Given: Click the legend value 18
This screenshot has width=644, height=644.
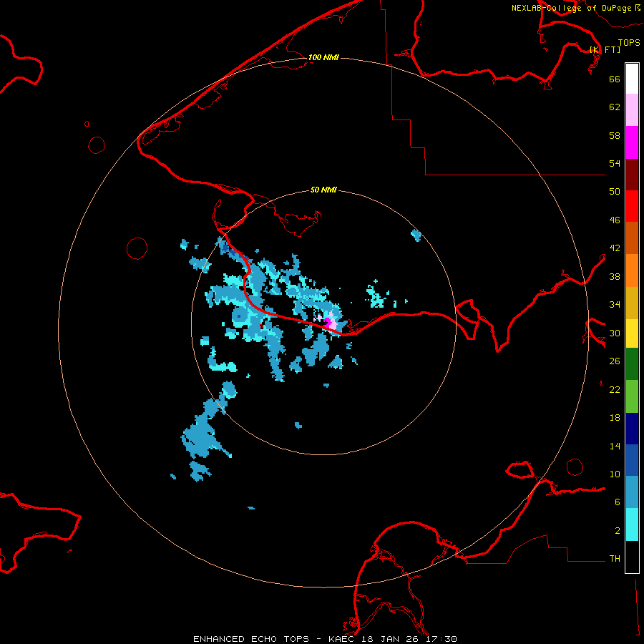Looking at the screenshot, I should [615, 418].
